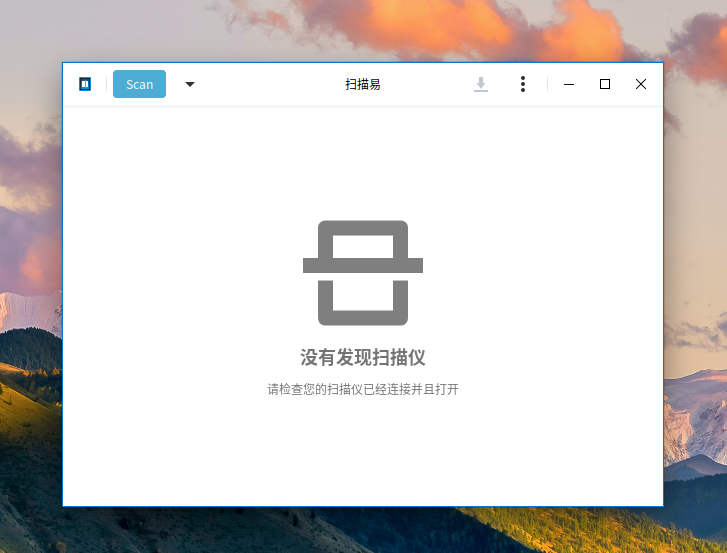Close the 扫描易 window
The image size is (727, 553).
(x=641, y=84)
